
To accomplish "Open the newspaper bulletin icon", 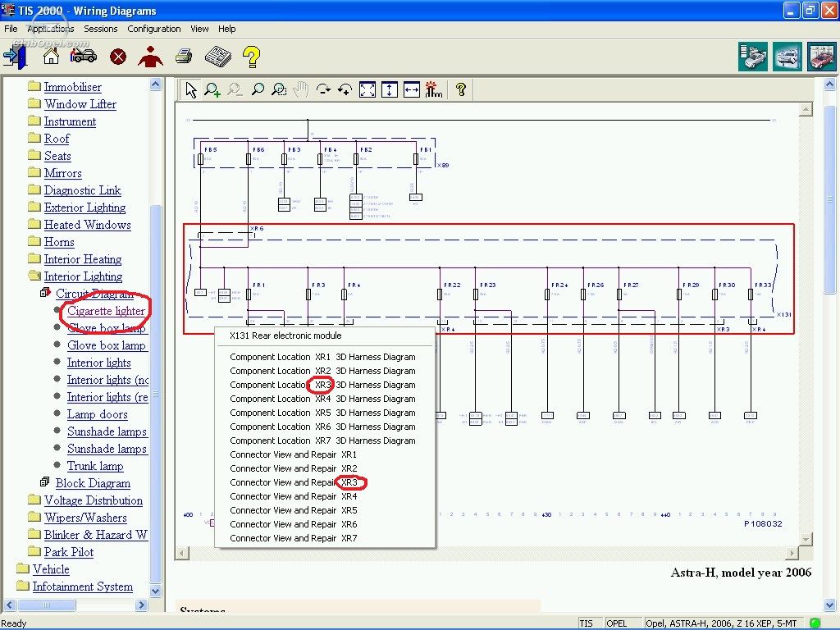I will 218,57.
